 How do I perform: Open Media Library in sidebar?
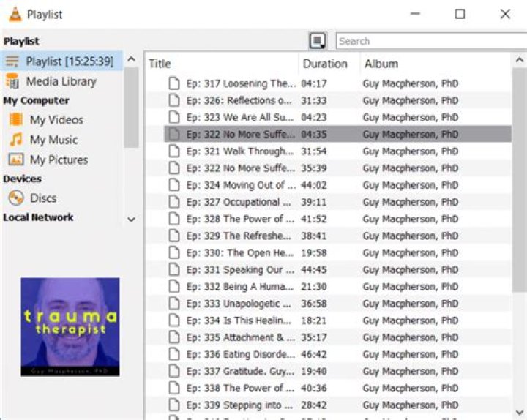tap(61, 81)
